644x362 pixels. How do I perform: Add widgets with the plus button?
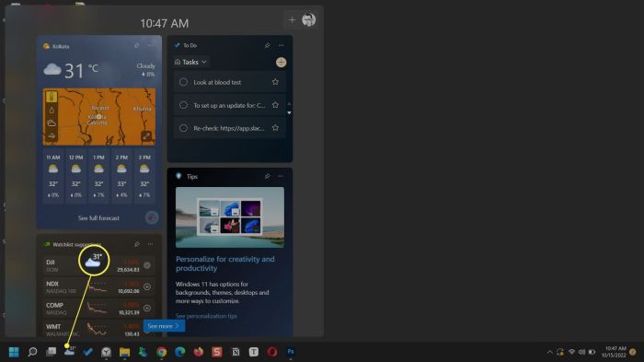click(x=292, y=19)
